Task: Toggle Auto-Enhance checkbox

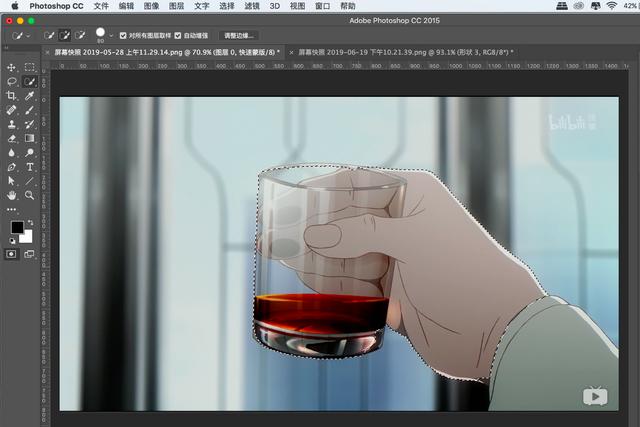Action: 178,36
